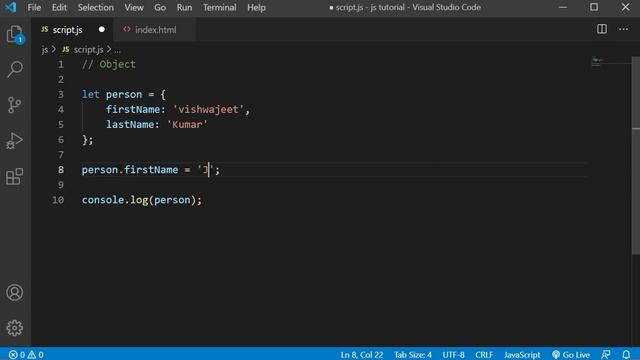Click the minimap code preview
640x360 pixels.
coord(610,62)
